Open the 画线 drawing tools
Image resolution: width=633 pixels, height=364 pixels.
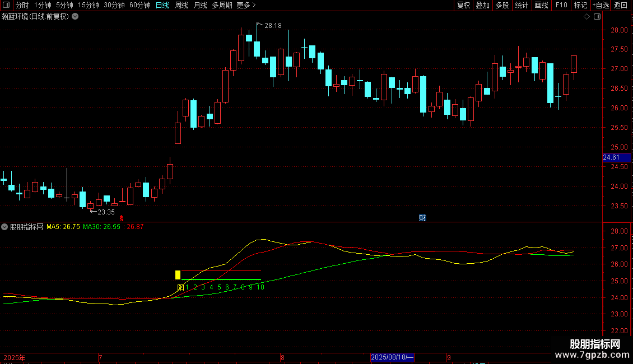(541, 5)
